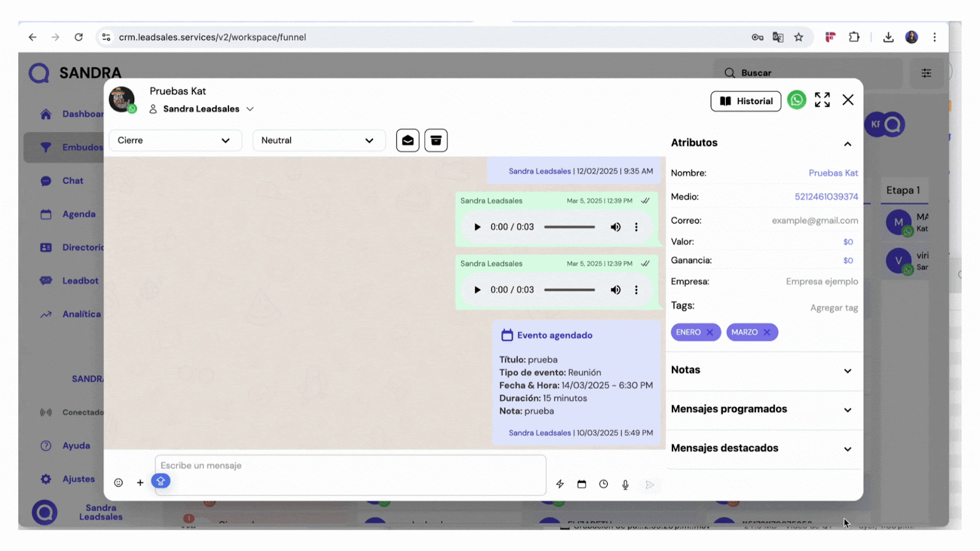Open quick replies lightning icon
The height and width of the screenshot is (551, 980).
[560, 484]
